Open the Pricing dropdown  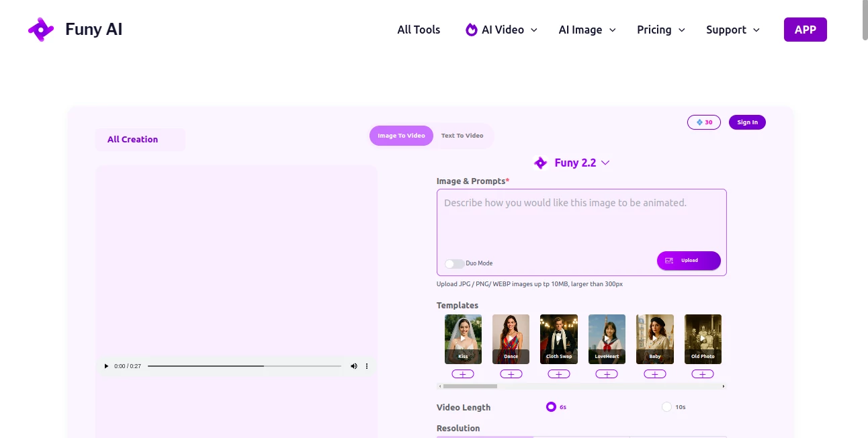pyautogui.click(x=660, y=30)
